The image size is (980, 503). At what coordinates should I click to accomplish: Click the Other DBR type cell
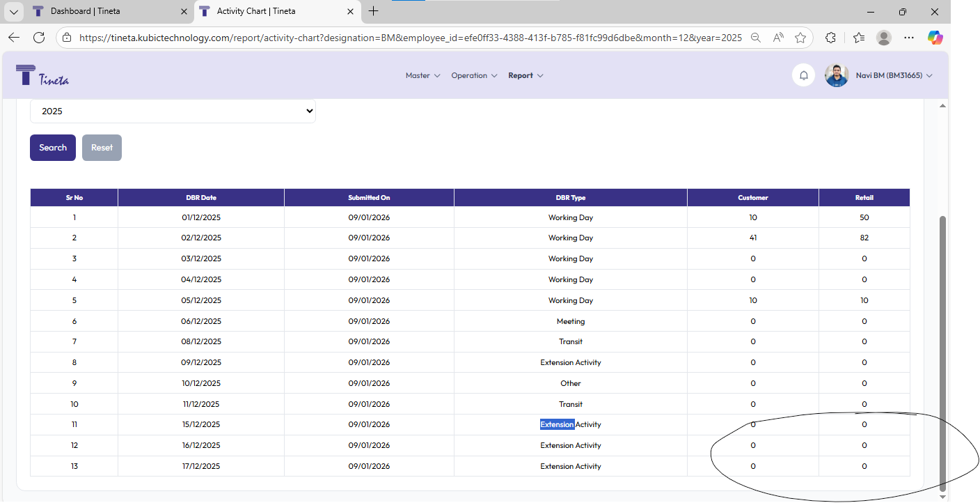tap(571, 383)
